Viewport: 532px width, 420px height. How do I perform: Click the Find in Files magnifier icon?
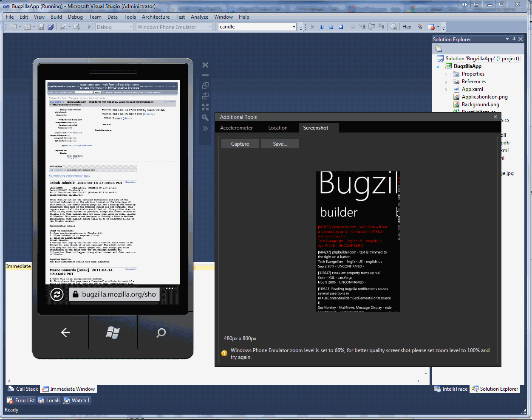click(x=394, y=27)
